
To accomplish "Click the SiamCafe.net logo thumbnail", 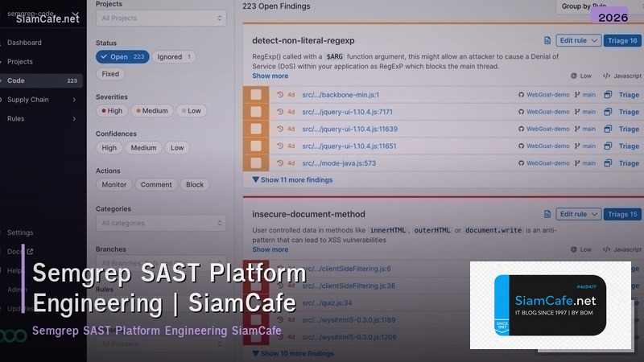I will 551,306.
